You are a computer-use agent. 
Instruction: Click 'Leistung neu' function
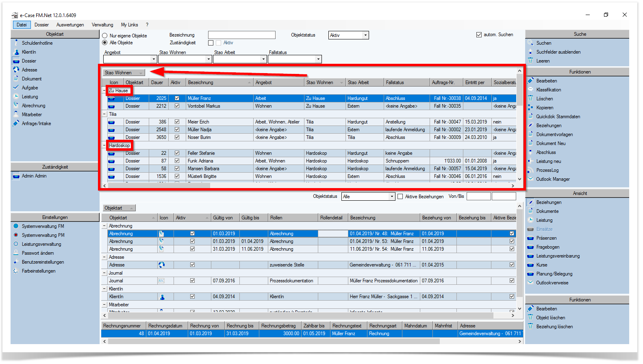click(x=548, y=161)
